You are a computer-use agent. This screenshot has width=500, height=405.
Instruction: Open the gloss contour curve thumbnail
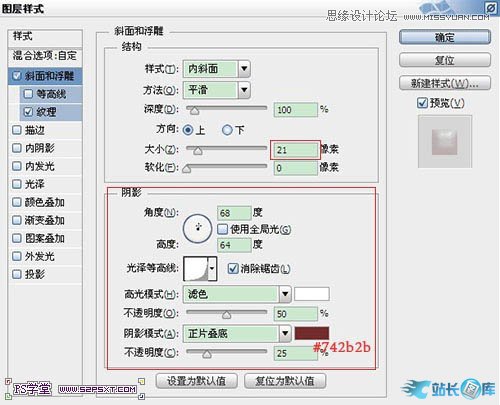tap(196, 268)
